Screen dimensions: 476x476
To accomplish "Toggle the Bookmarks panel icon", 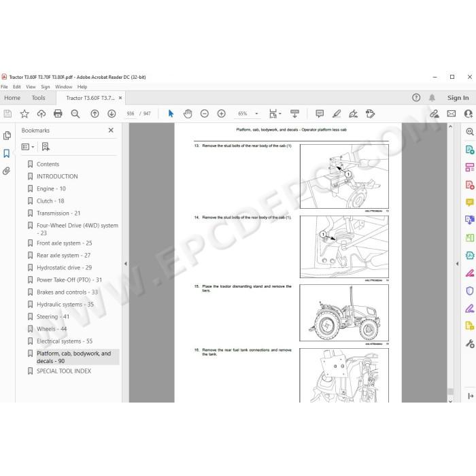I will coord(6,153).
